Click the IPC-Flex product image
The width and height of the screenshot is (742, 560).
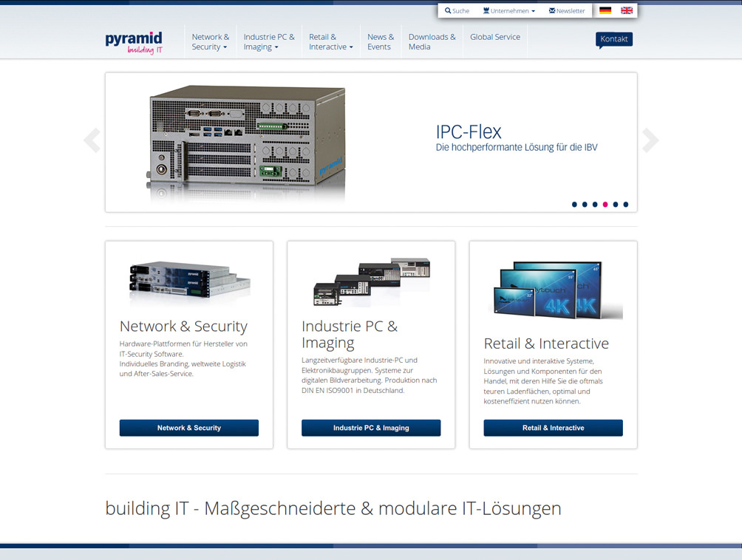247,142
